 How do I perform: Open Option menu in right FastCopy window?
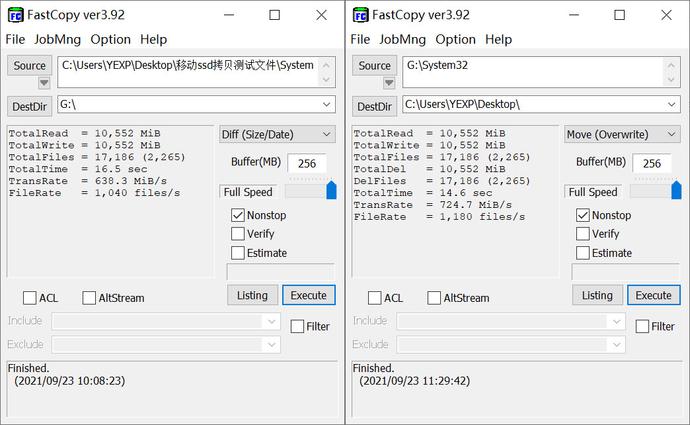click(x=455, y=40)
